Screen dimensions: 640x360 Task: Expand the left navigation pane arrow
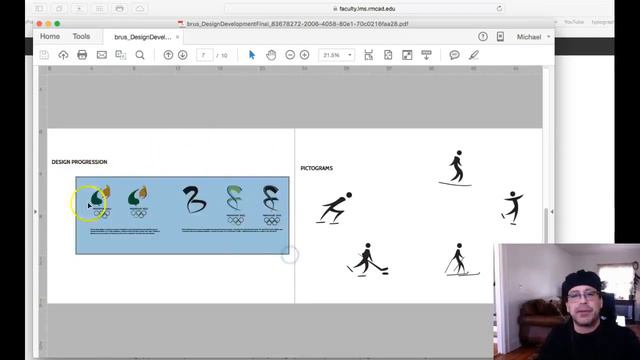point(36,211)
